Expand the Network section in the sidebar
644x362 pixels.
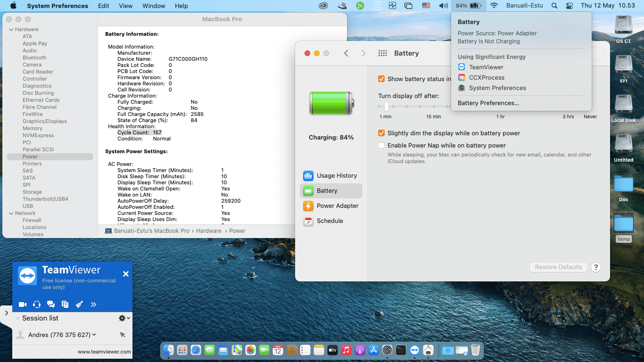tap(11, 213)
